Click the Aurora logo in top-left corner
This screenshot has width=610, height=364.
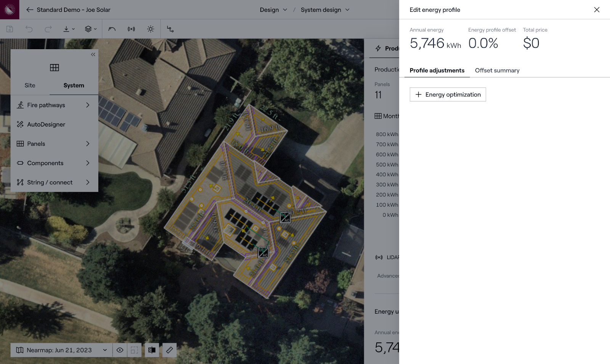10,10
